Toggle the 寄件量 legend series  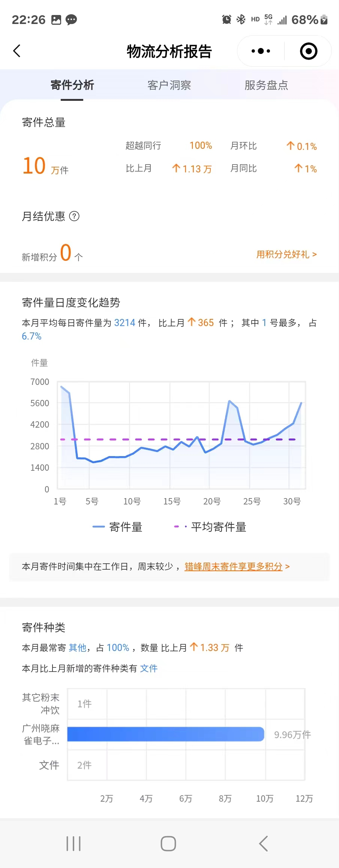click(118, 527)
